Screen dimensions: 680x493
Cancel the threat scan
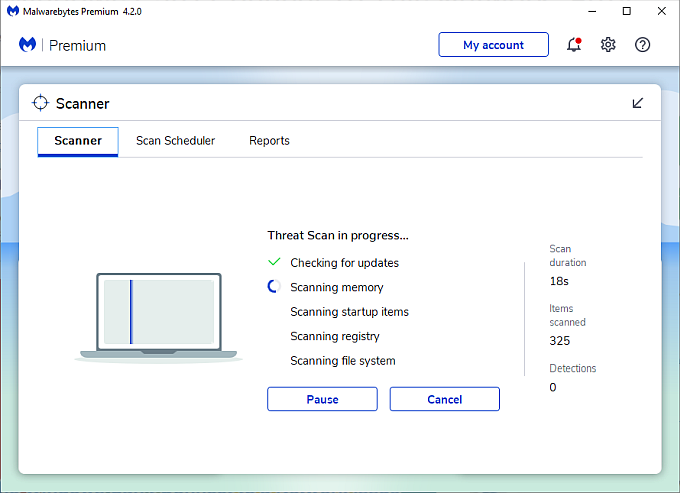coord(445,399)
